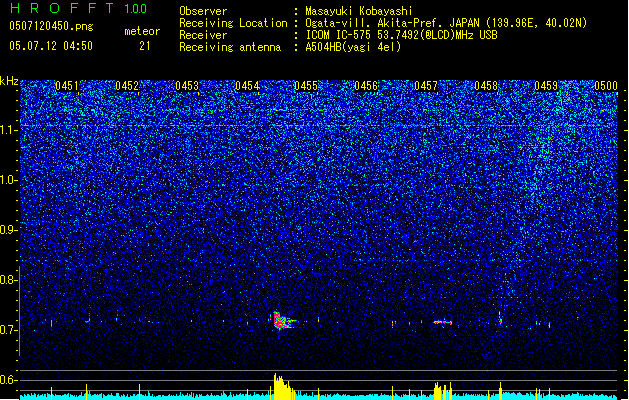Click the kHz unit label
Screen dimensions: 629x400
click(9, 81)
